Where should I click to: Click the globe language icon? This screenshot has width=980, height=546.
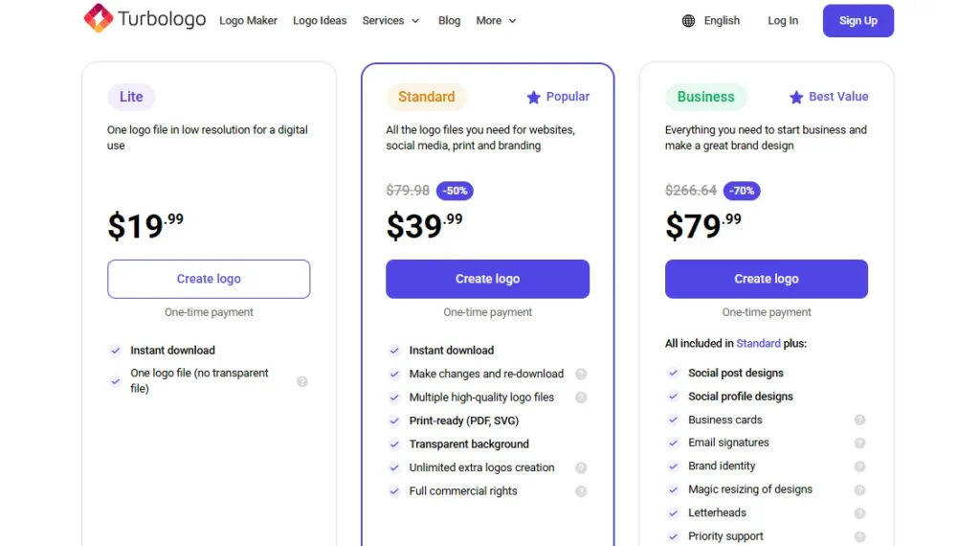click(689, 20)
